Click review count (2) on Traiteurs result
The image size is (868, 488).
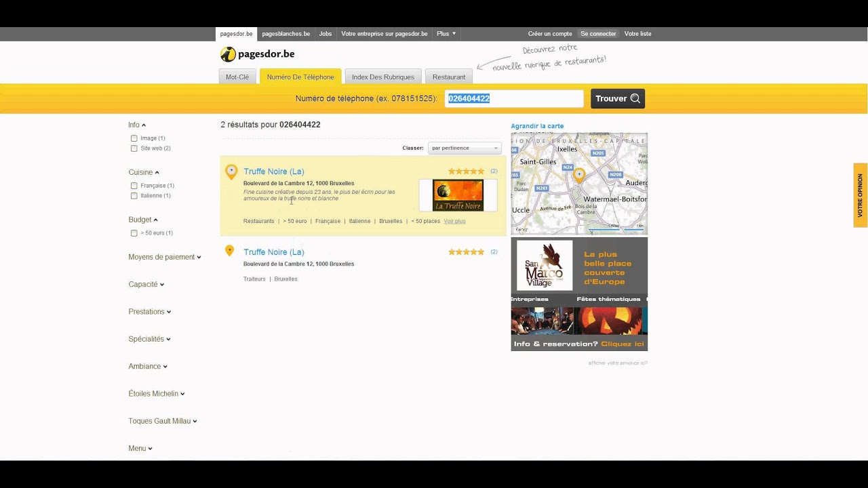494,252
